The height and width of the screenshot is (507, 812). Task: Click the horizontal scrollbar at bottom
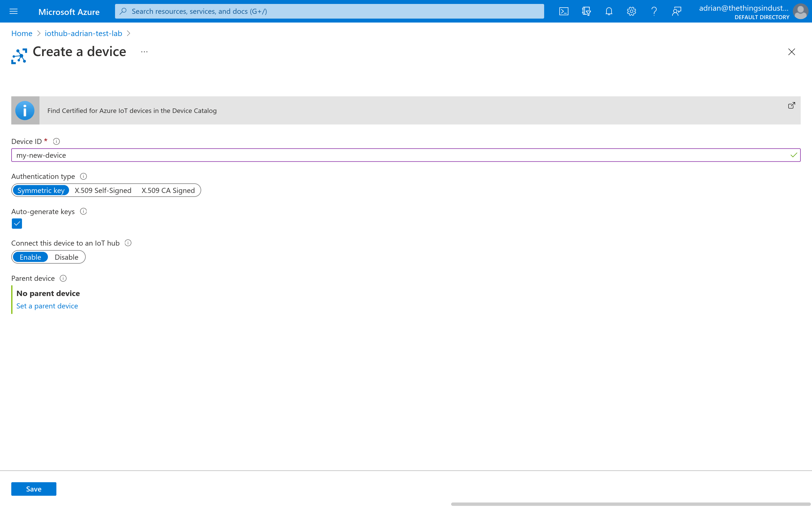pyautogui.click(x=630, y=504)
